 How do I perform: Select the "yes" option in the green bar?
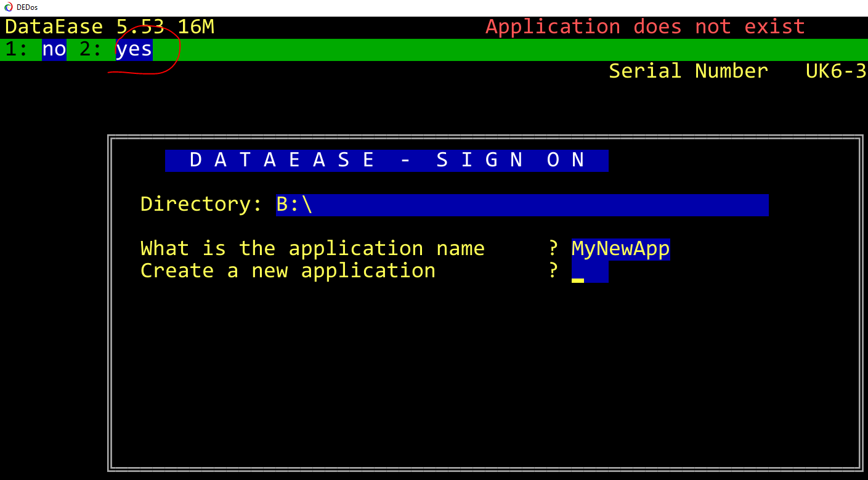134,49
